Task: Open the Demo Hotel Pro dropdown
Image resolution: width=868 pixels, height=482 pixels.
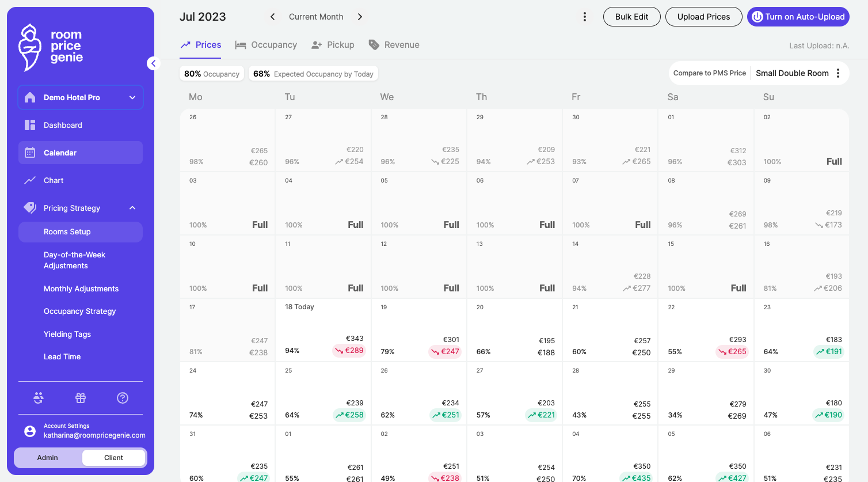Action: 81,97
